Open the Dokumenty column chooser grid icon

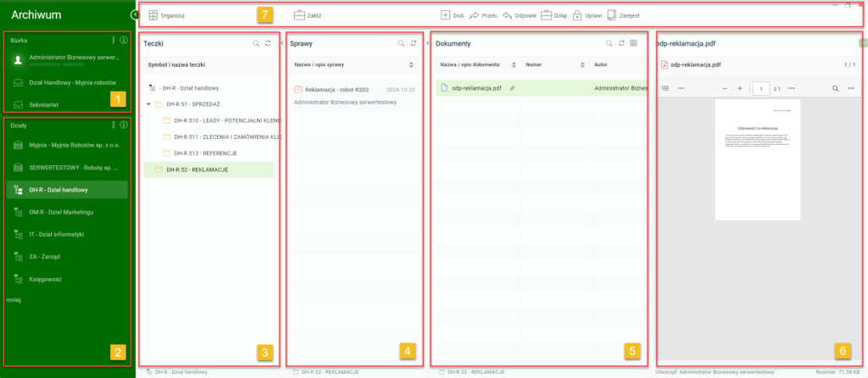click(x=634, y=42)
